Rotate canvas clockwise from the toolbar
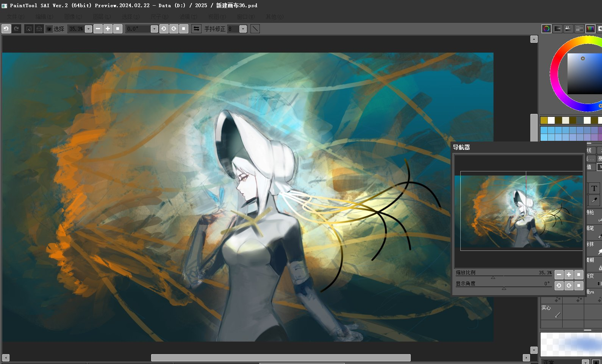This screenshot has width=602, height=364. (x=174, y=29)
